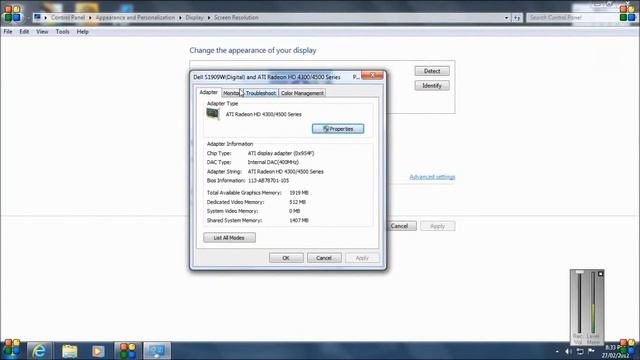Click the "1919 MB" graphics memory value

coord(299,193)
